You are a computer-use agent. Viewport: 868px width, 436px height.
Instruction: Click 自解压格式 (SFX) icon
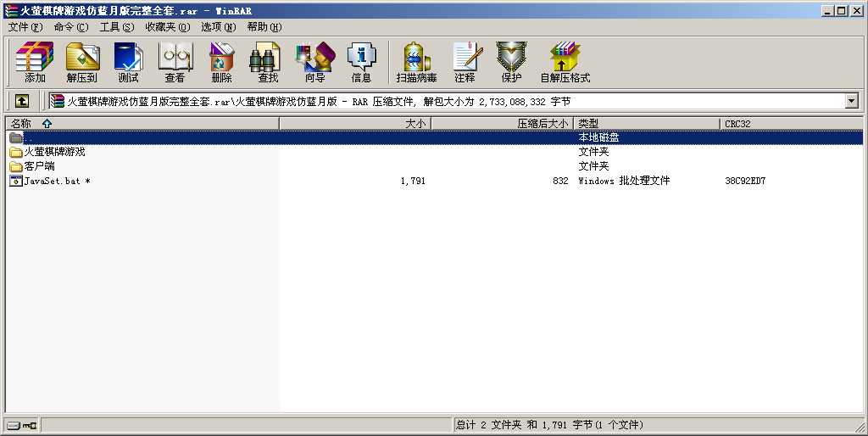click(565, 62)
